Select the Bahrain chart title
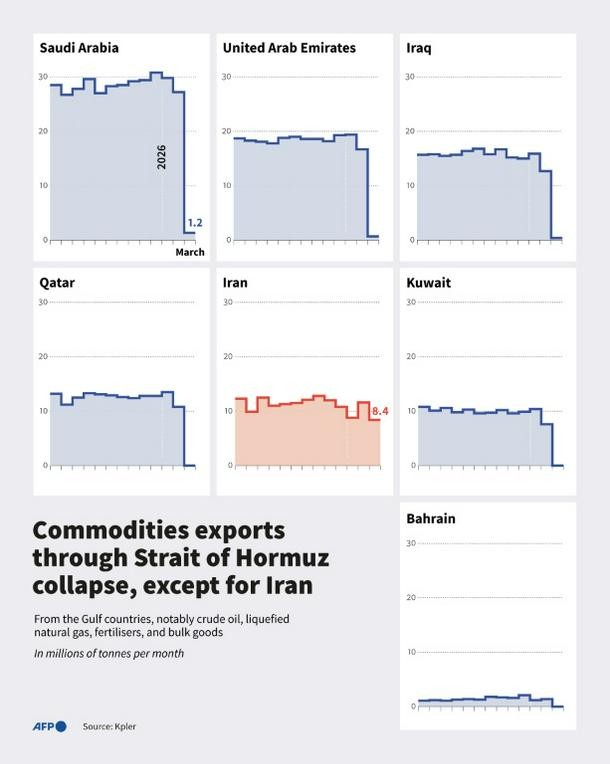The width and height of the screenshot is (610, 764). point(431,519)
